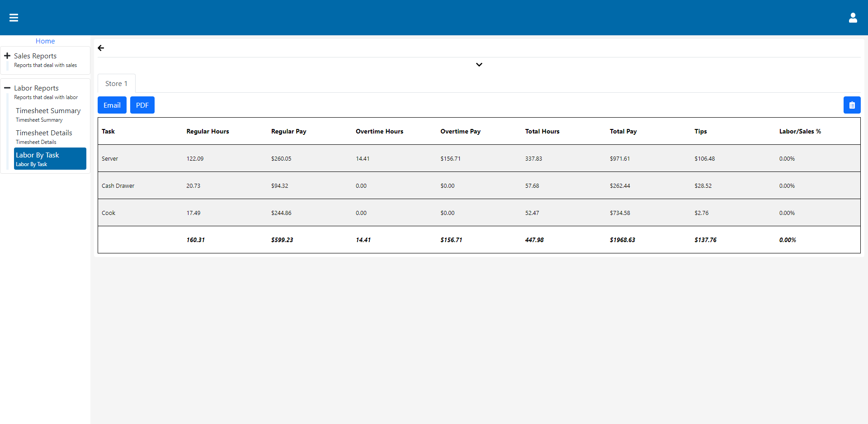
Task: Click Server tips $106.48
Action: coord(704,158)
